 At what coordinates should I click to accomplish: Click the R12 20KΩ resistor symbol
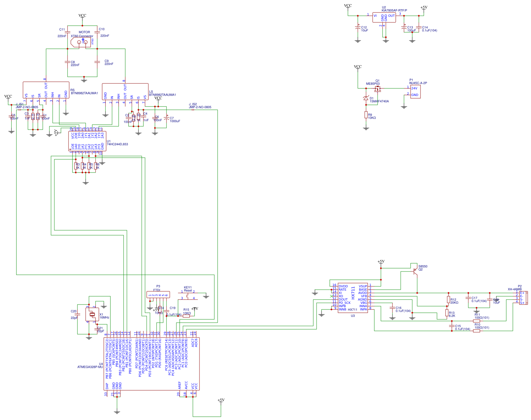coord(448,300)
